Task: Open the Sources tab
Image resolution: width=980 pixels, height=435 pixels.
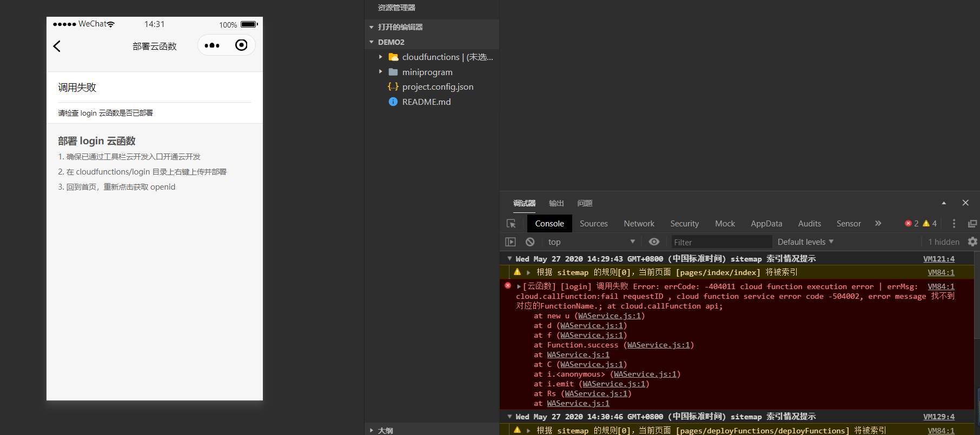Action: tap(594, 224)
